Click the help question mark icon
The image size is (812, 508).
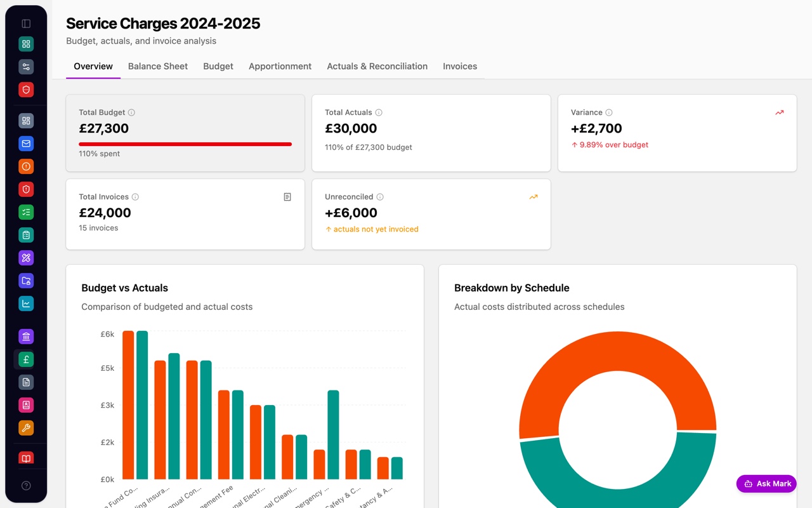click(x=26, y=486)
